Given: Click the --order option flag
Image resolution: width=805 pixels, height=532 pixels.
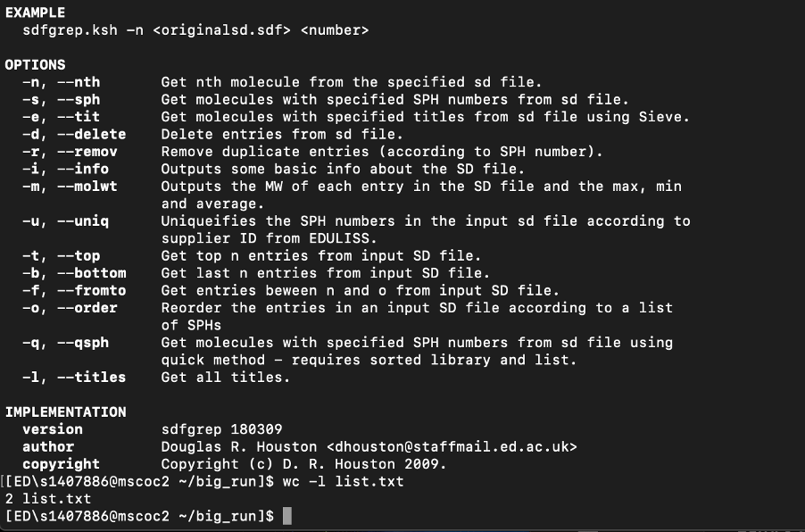Looking at the screenshot, I should (88, 307).
